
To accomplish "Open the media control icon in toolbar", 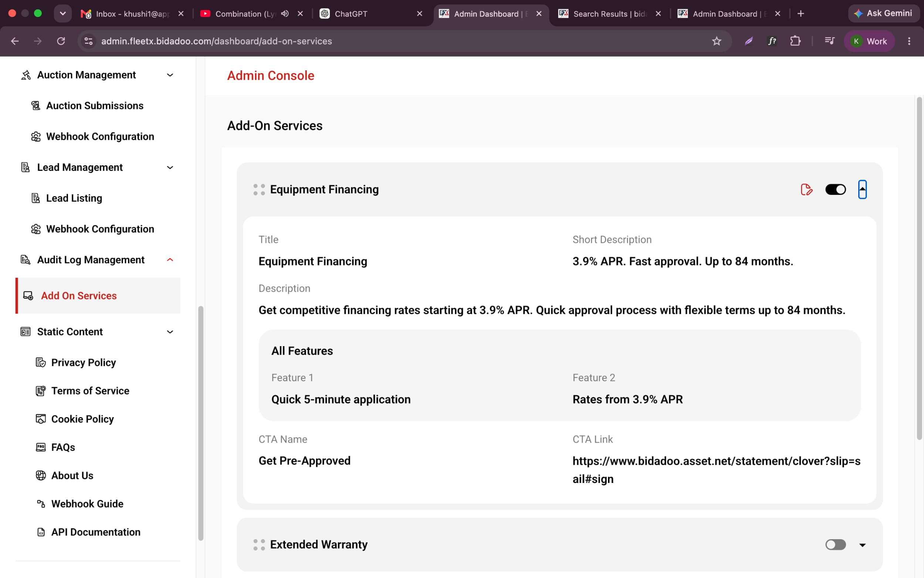I will point(829,41).
